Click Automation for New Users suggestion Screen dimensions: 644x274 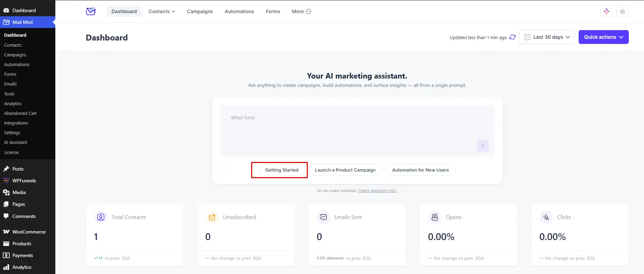pos(420,170)
